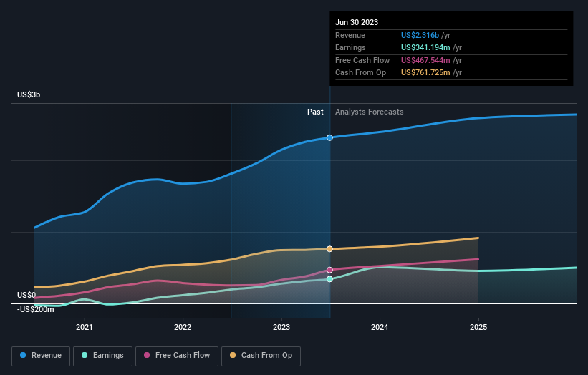This screenshot has height=375, width=588.
Task: Click the 2024 x-axis label
Action: [x=380, y=327]
